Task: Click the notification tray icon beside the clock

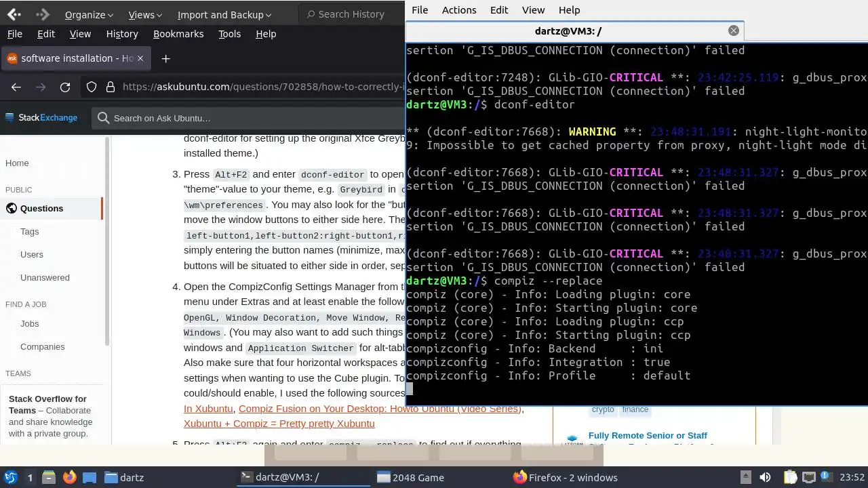Action: [x=827, y=477]
